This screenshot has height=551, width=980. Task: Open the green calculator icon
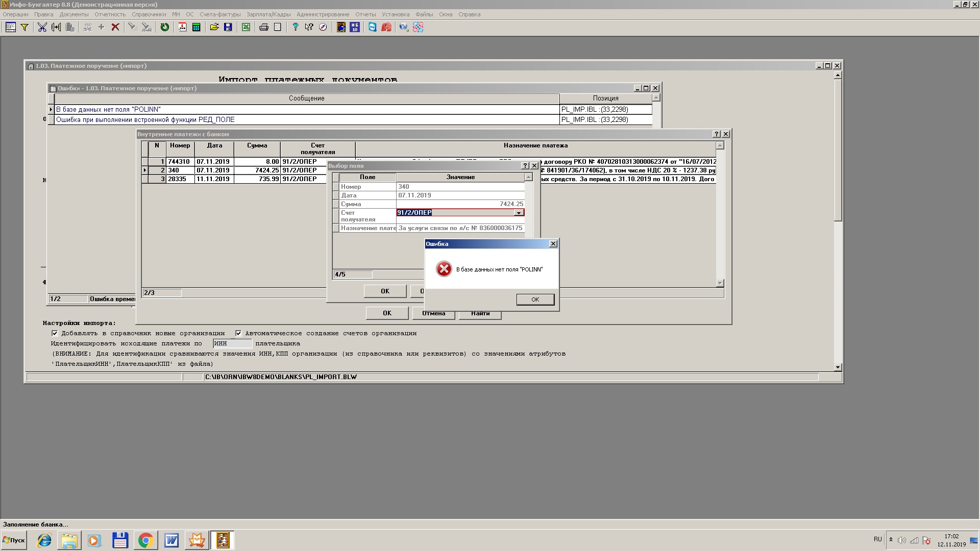point(196,27)
